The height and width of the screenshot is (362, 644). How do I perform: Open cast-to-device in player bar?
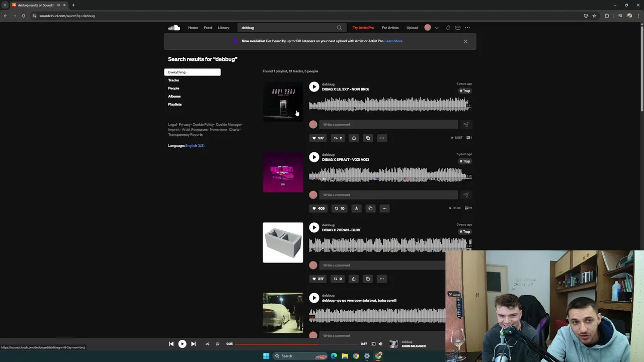373,344
